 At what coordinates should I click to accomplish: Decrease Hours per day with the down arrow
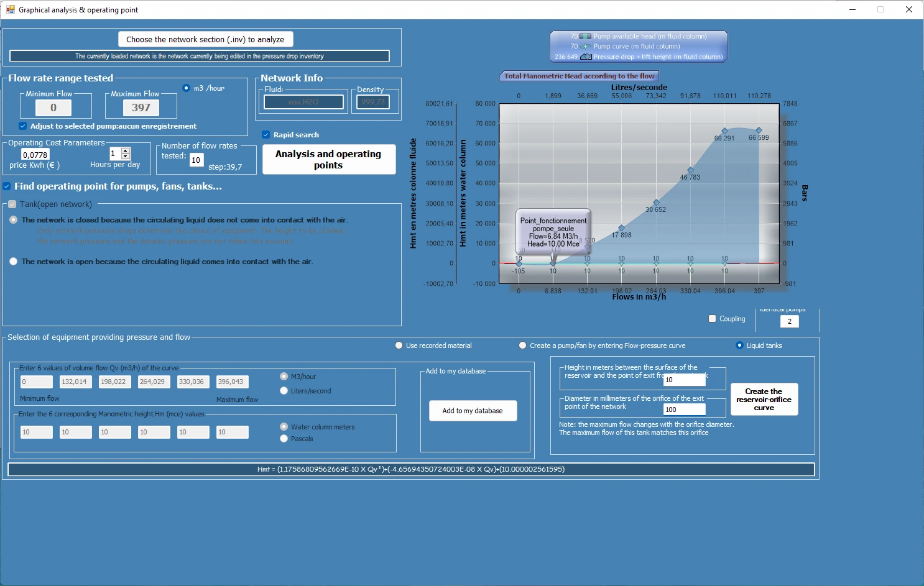pyautogui.click(x=126, y=157)
